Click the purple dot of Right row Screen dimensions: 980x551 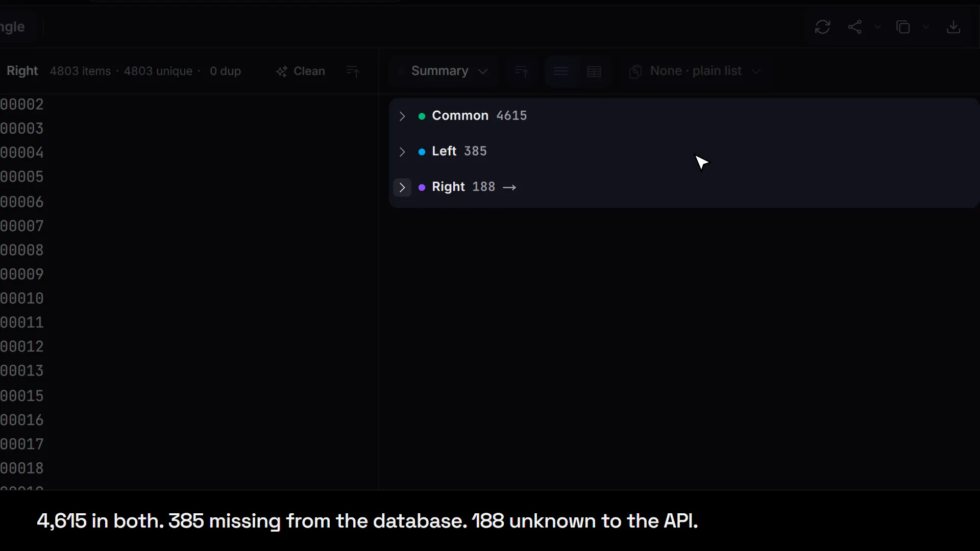[x=422, y=188]
